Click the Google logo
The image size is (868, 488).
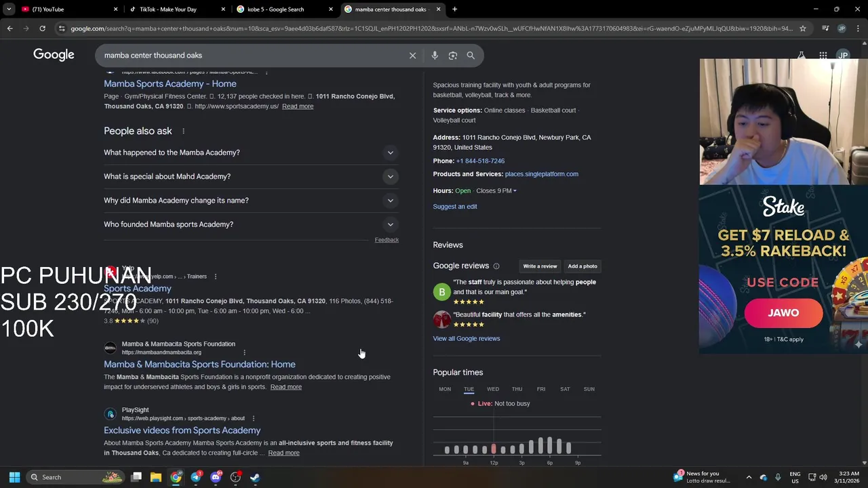(54, 55)
